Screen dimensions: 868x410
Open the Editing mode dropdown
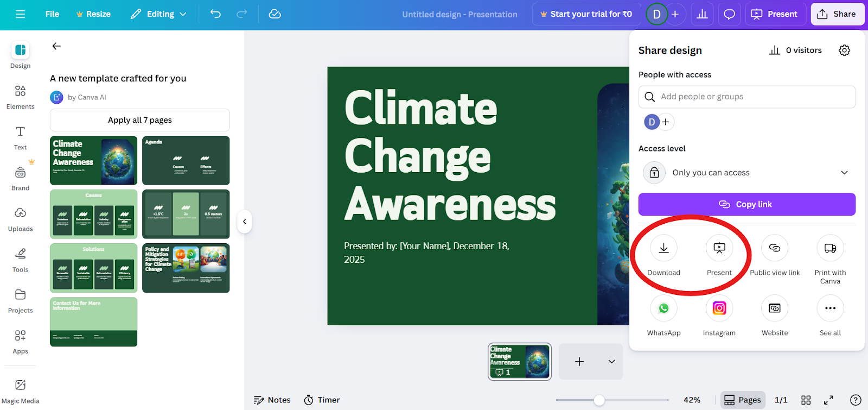click(x=158, y=14)
